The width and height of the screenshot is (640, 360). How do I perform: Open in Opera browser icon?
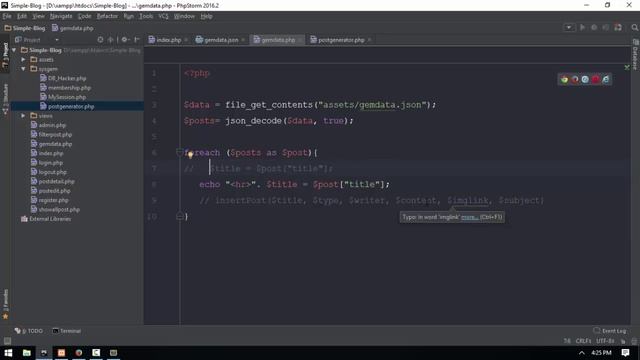click(596, 80)
